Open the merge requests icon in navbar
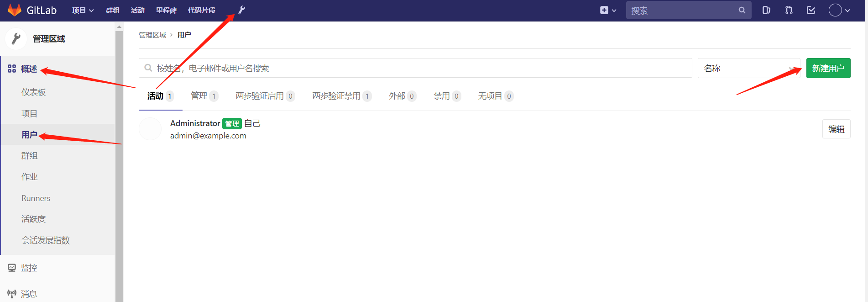The height and width of the screenshot is (302, 868). [x=789, y=10]
